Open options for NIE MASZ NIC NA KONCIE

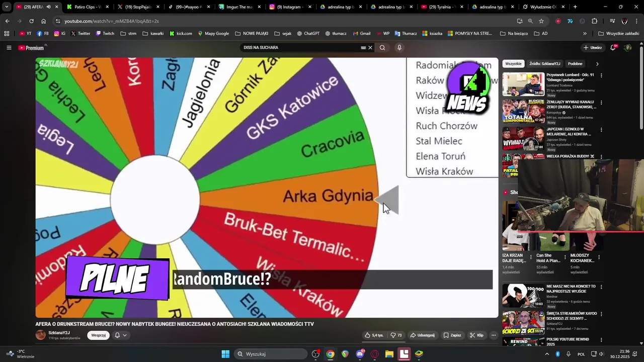click(601, 287)
